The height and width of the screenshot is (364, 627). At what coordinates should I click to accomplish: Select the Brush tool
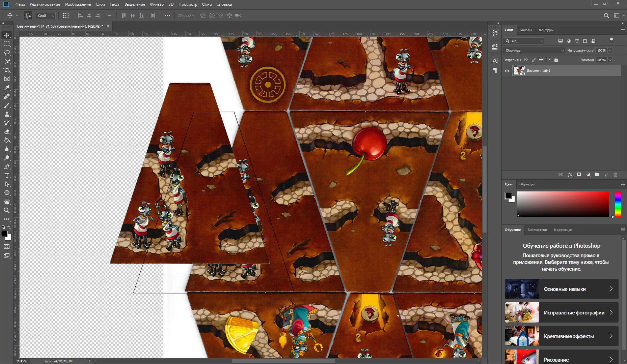click(x=7, y=105)
